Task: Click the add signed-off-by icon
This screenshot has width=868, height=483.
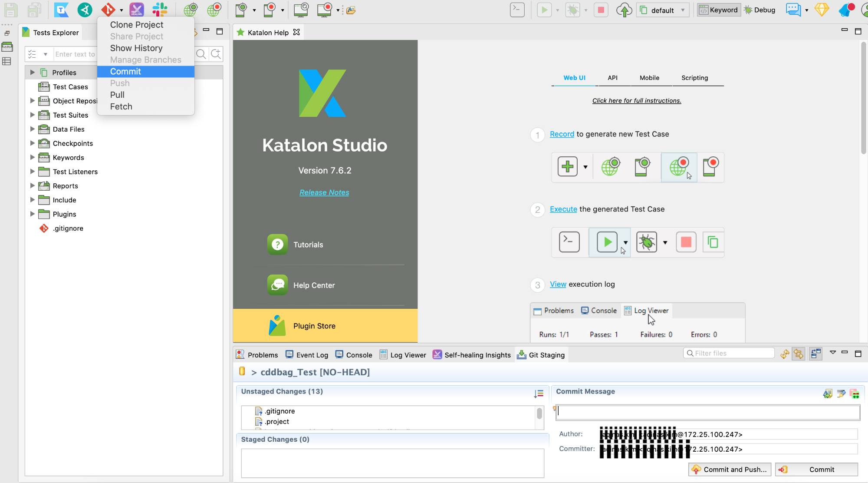Action: 841,394
